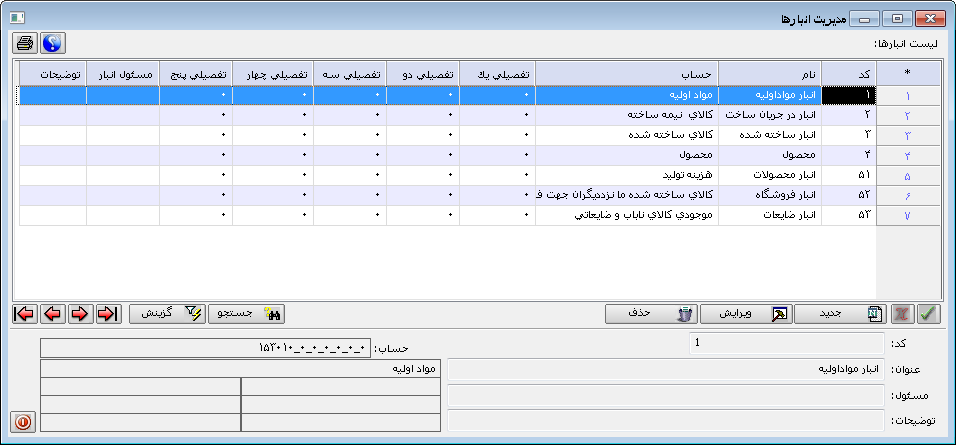Jump using the left arrow with bar button
The width and height of the screenshot is (956, 445).
pos(24,313)
